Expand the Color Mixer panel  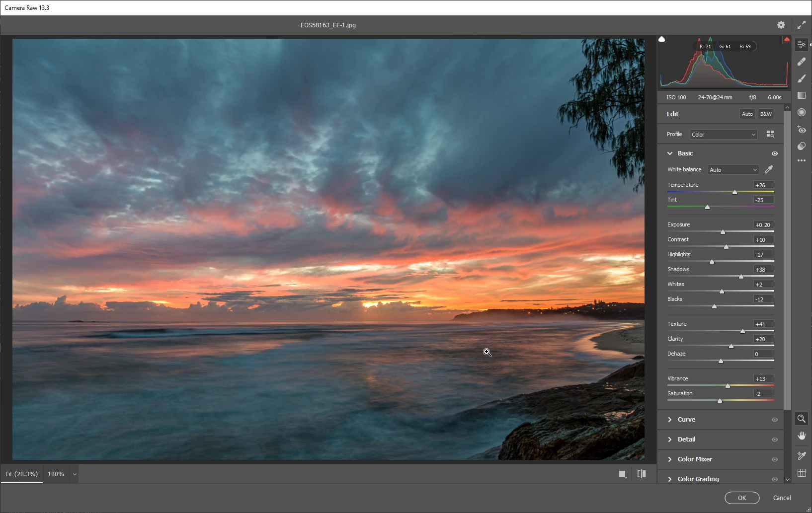(x=670, y=459)
